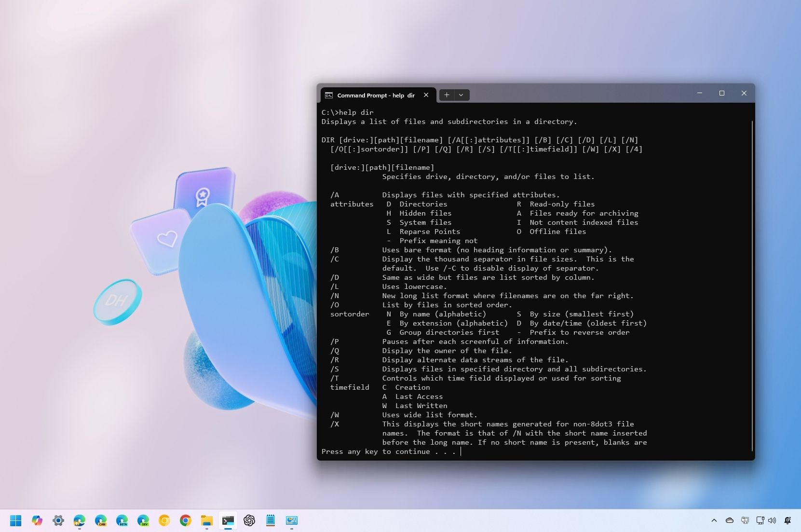Expand hidden system tray icons

coord(714,520)
